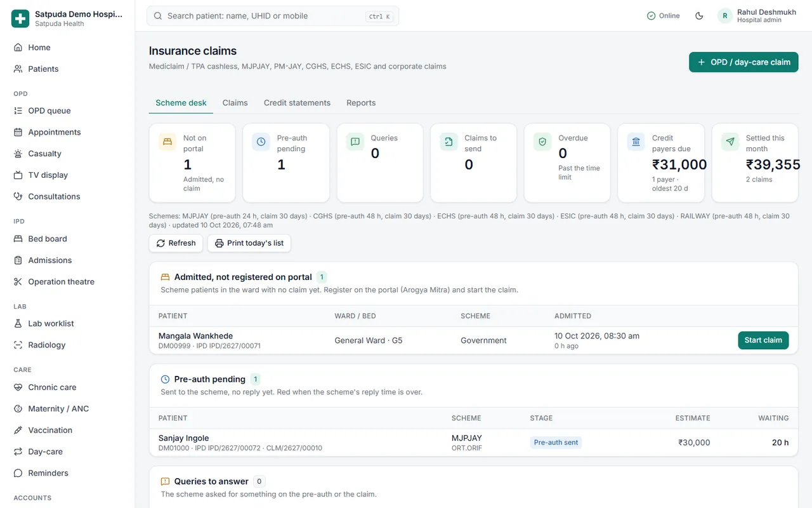
Task: Switch to the Claims tab
Action: coord(235,103)
